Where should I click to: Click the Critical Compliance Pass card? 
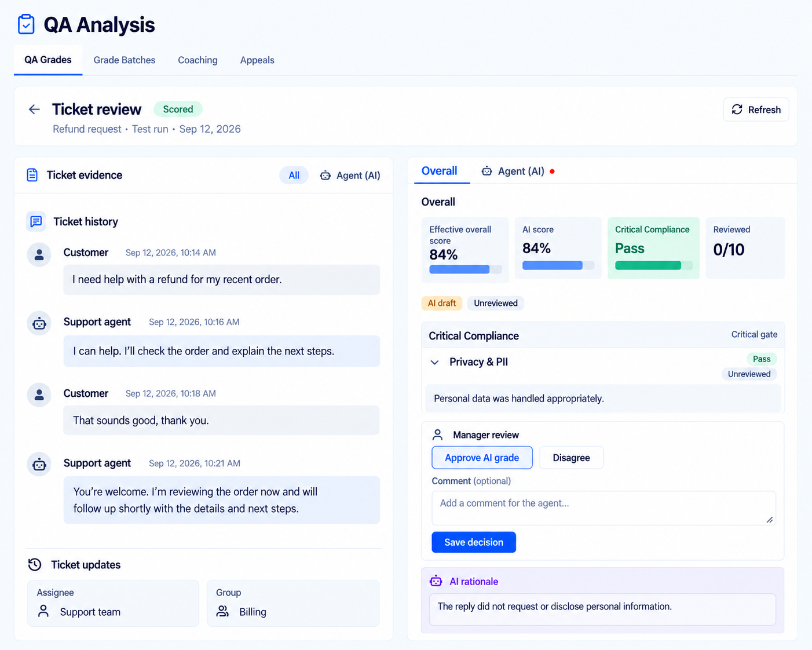coord(653,248)
